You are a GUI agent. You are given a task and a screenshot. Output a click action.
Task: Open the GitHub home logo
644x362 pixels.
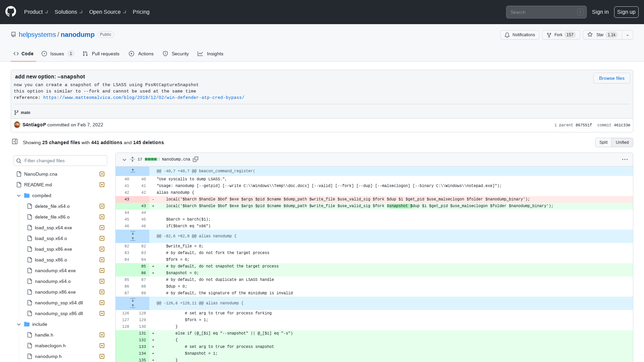point(11,12)
